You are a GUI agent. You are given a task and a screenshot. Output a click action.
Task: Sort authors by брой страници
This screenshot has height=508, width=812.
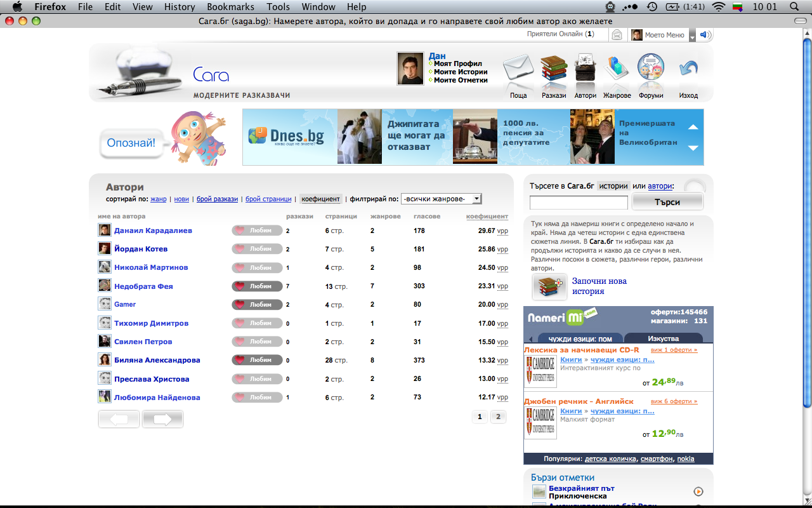click(x=268, y=199)
